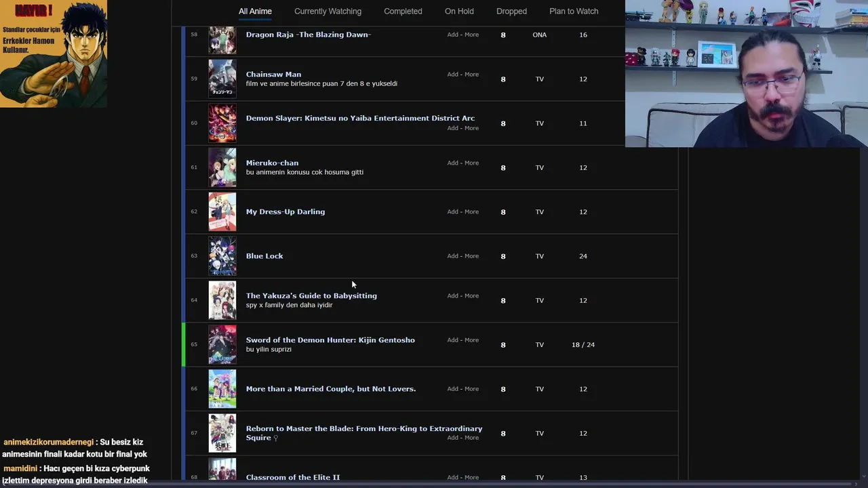Click the webcam overlay of the streamer

tap(747, 73)
